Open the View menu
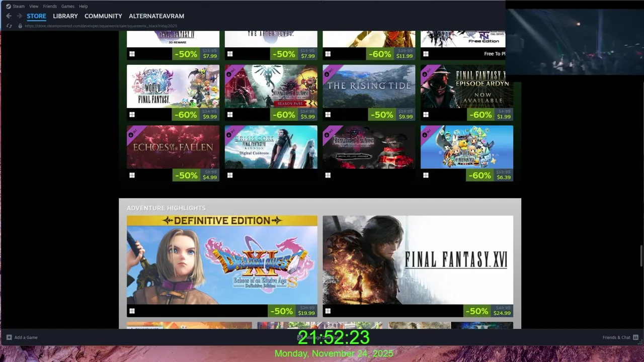Screen dimensions: 644x362 pyautogui.click(x=34, y=7)
